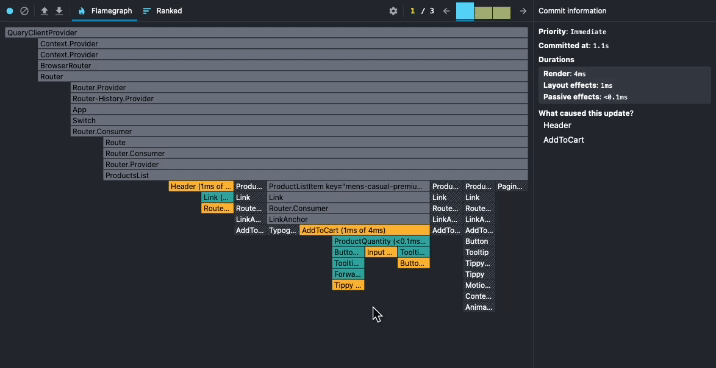
Task: Select the wide LinkAnchor bar
Action: click(x=348, y=219)
